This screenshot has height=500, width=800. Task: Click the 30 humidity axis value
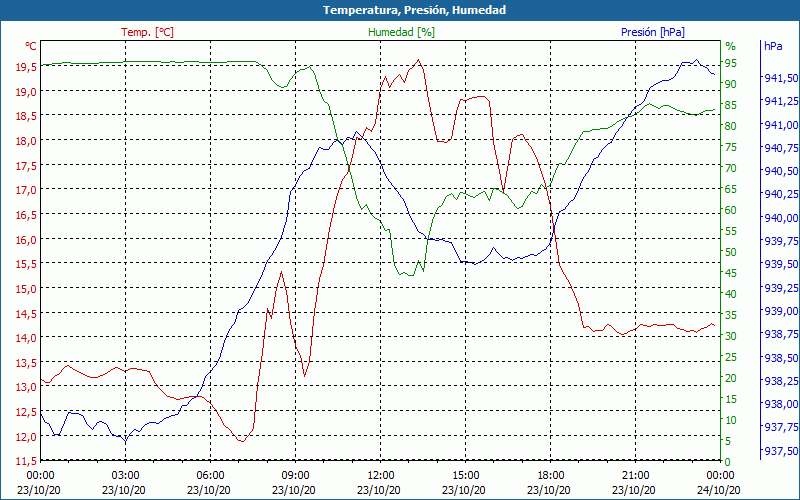click(731, 336)
